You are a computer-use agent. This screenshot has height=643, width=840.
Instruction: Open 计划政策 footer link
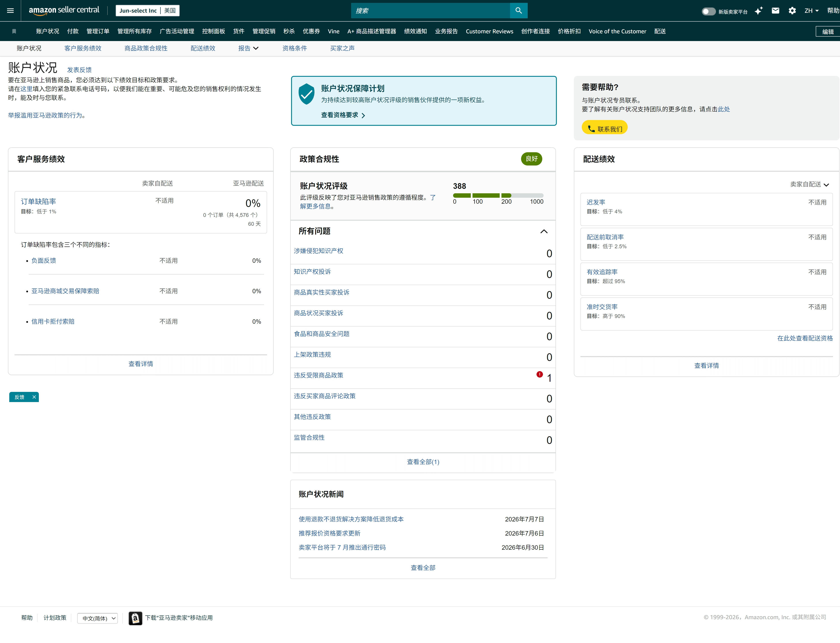pyautogui.click(x=55, y=618)
